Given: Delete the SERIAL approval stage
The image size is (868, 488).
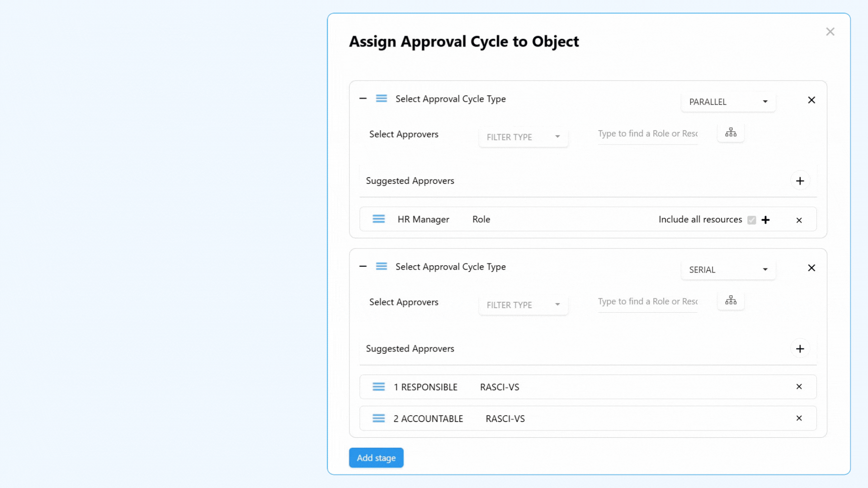Looking at the screenshot, I should (811, 268).
